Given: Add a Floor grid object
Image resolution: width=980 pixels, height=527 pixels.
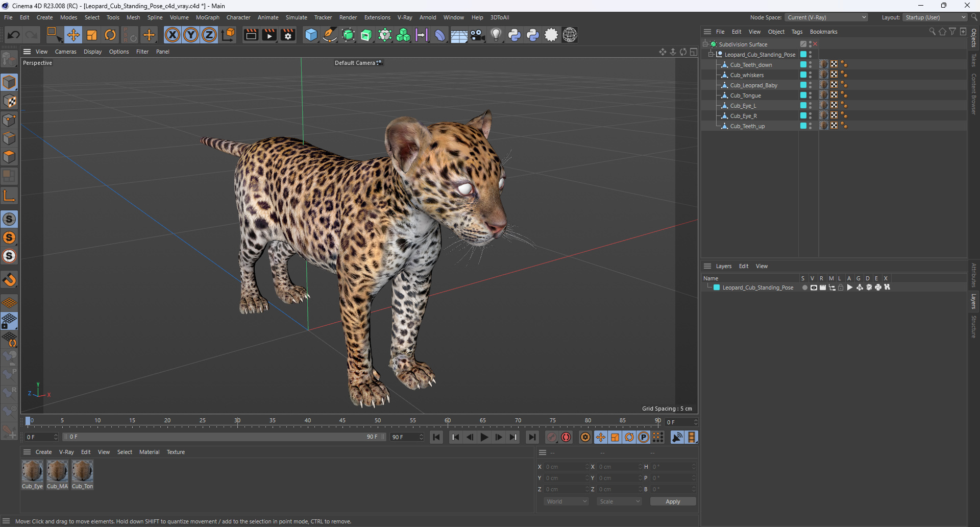Looking at the screenshot, I should (x=459, y=35).
